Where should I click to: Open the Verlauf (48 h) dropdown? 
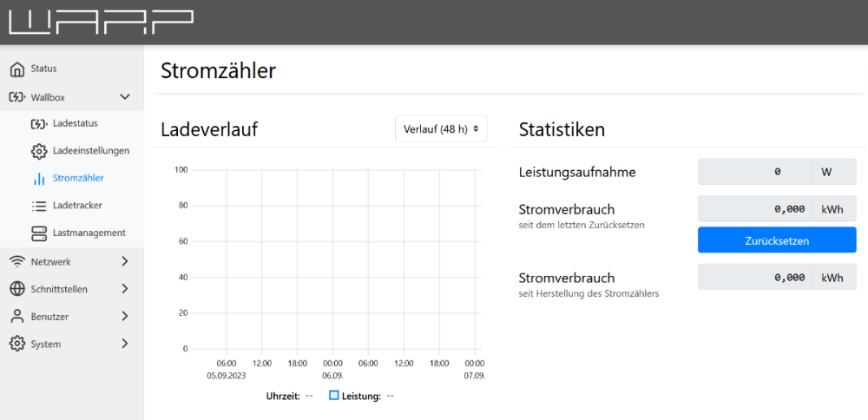(x=441, y=129)
